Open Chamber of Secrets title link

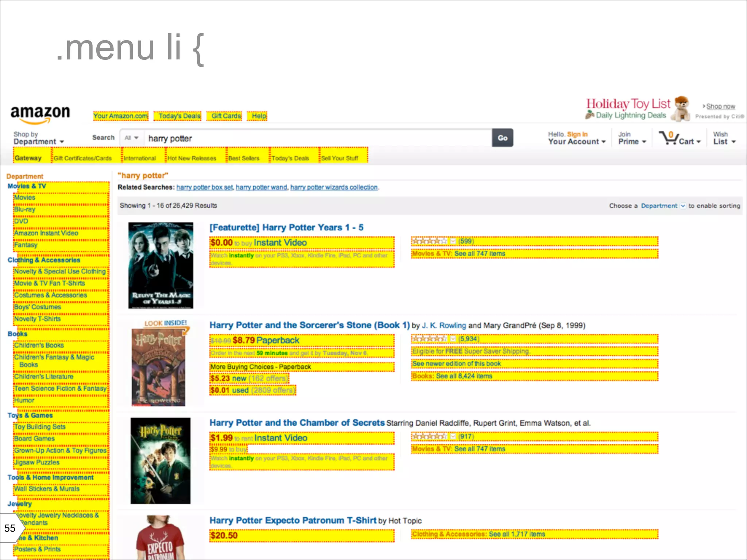[297, 423]
